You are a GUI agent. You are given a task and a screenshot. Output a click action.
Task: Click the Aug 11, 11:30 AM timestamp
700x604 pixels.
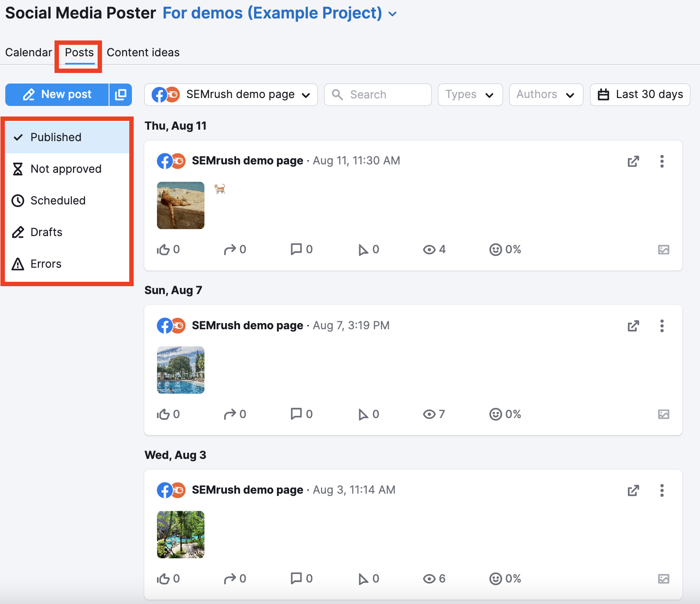tap(357, 161)
